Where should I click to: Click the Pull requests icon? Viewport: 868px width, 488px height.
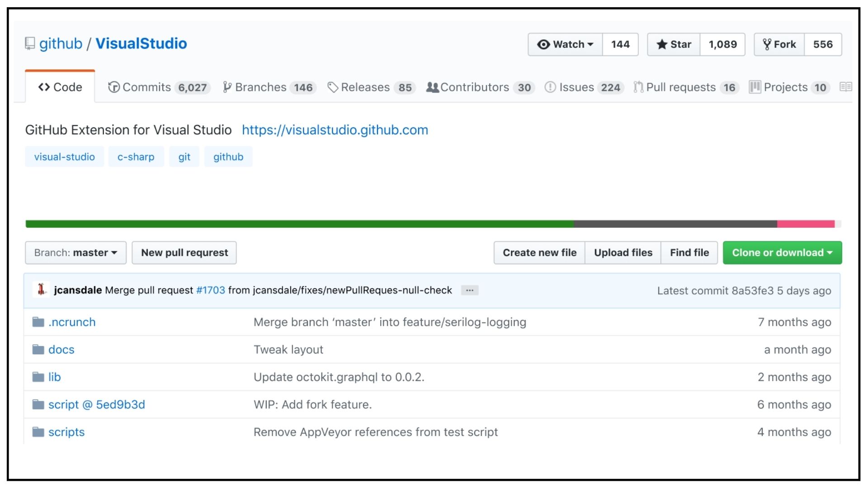click(x=636, y=88)
